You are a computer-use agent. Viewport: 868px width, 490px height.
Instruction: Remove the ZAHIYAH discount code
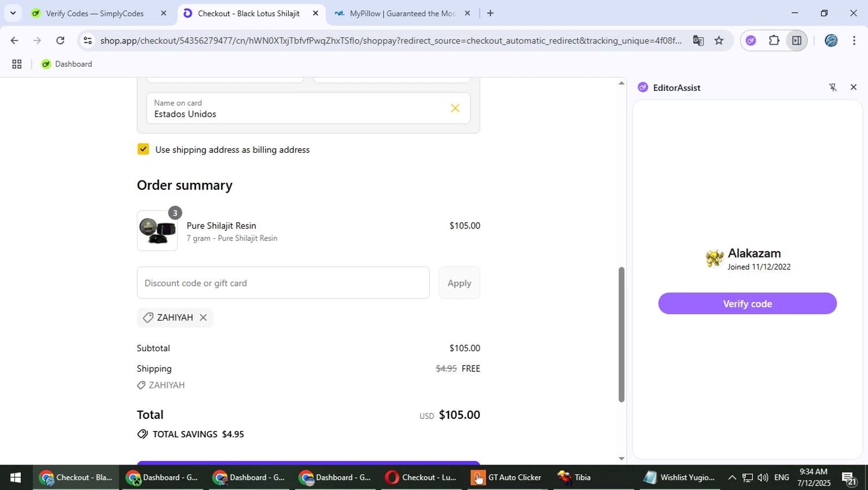tap(203, 318)
